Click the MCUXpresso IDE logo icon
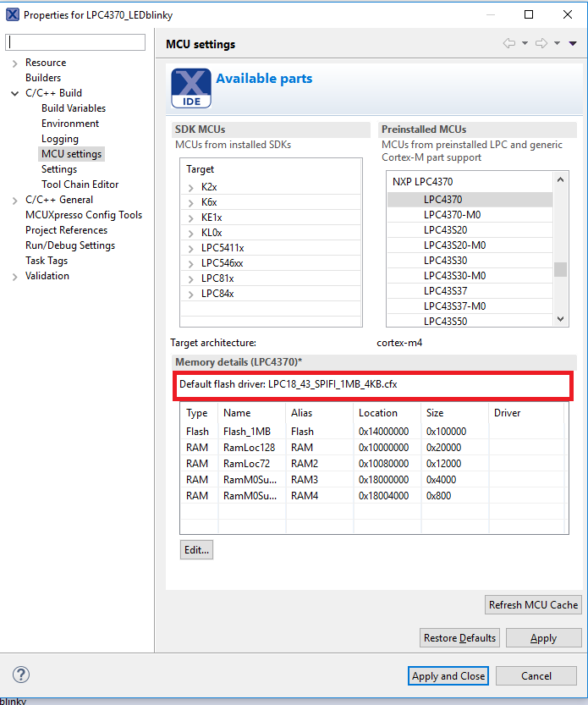The height and width of the screenshot is (705, 588). pos(191,88)
